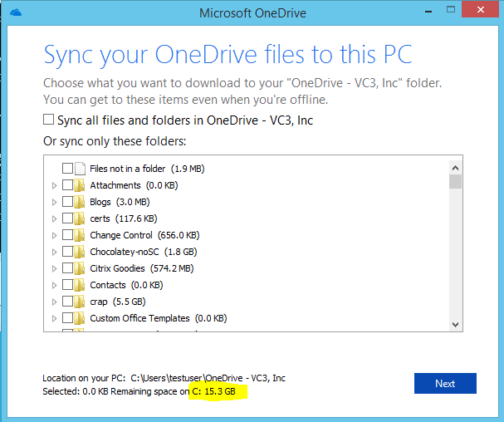
Task: Expand the Citrix Goodies folder
Action: click(x=54, y=268)
